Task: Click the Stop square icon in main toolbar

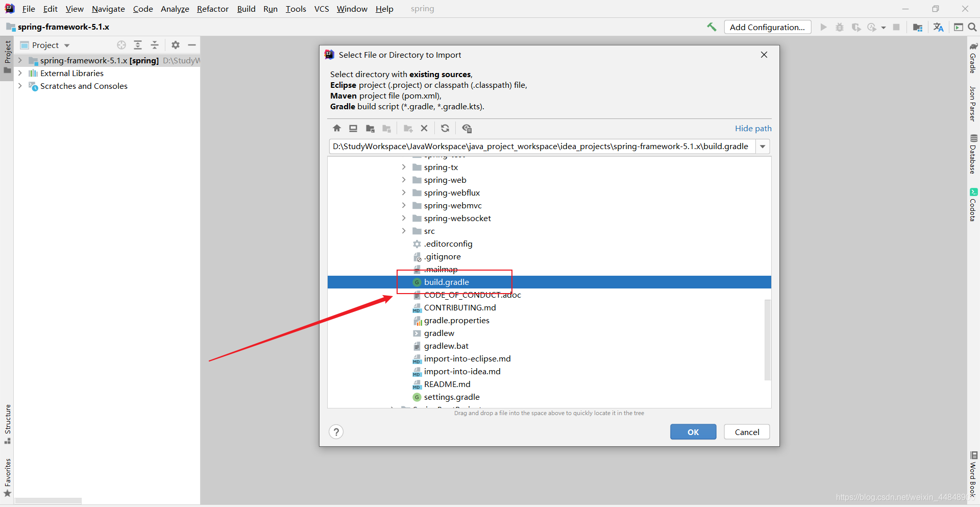Action: (896, 27)
